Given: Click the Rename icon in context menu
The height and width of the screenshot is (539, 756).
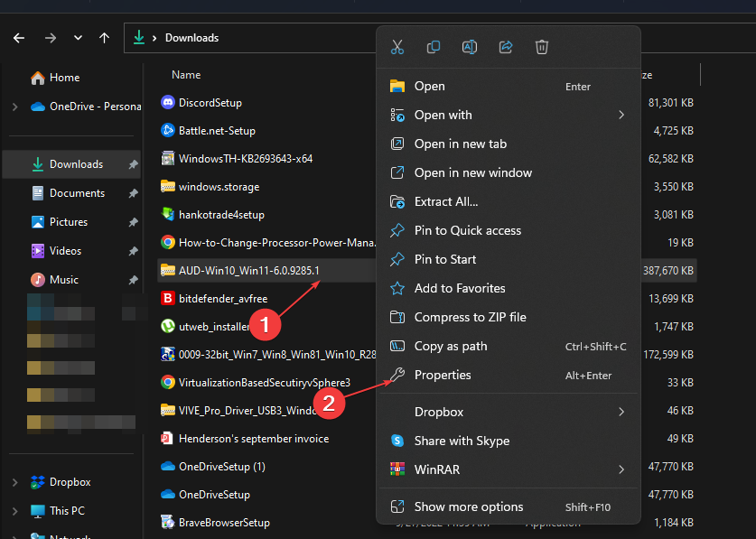Looking at the screenshot, I should [470, 47].
